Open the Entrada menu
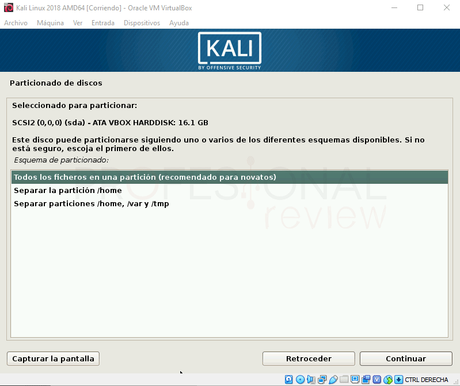Screen dimensions: 460x386 click(103, 23)
